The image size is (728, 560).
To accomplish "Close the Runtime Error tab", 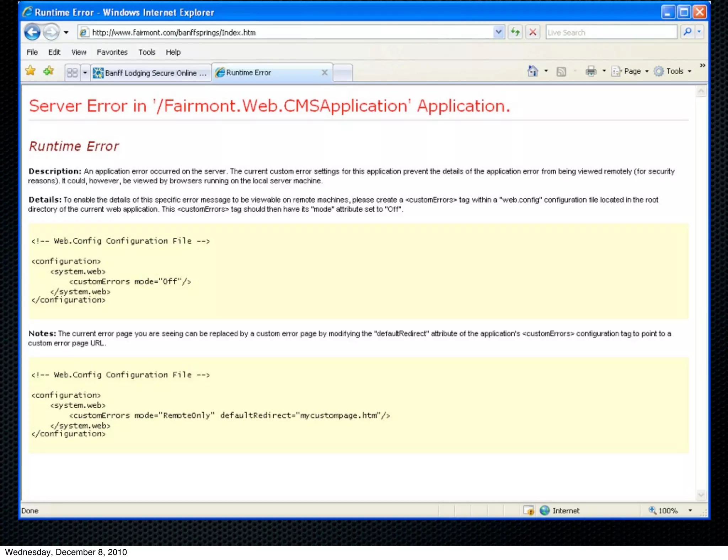I will tap(325, 72).
